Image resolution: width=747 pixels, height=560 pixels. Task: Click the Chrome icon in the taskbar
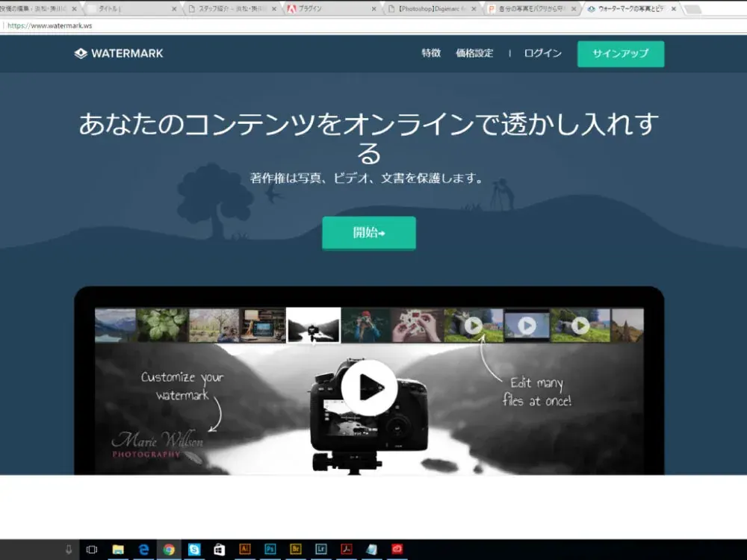click(x=169, y=550)
